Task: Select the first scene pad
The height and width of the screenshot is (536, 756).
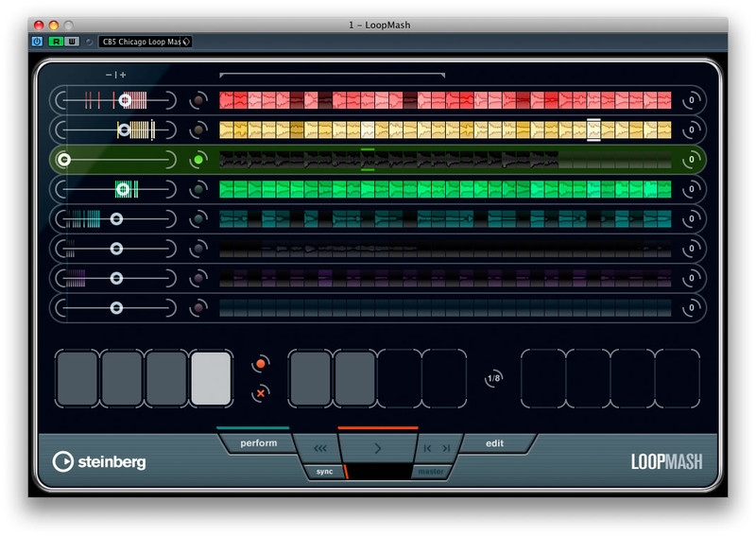Action: coord(77,379)
